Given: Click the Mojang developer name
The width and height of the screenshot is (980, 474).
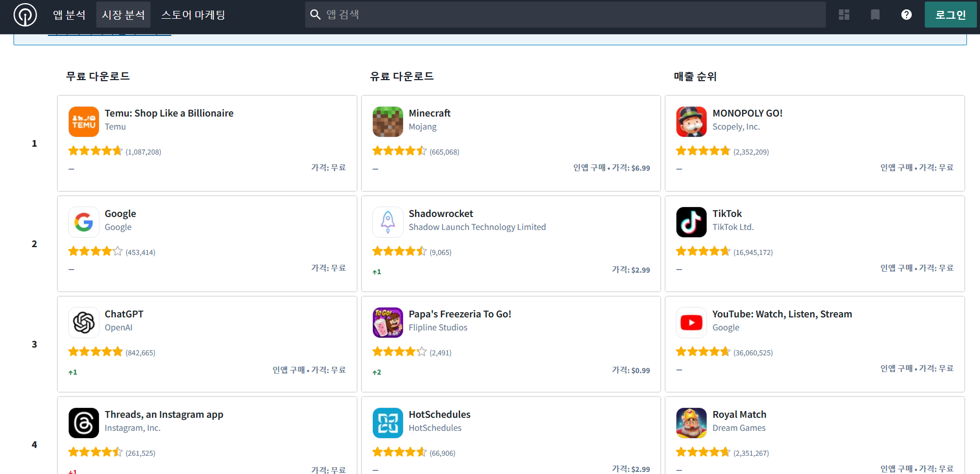Looking at the screenshot, I should [423, 127].
